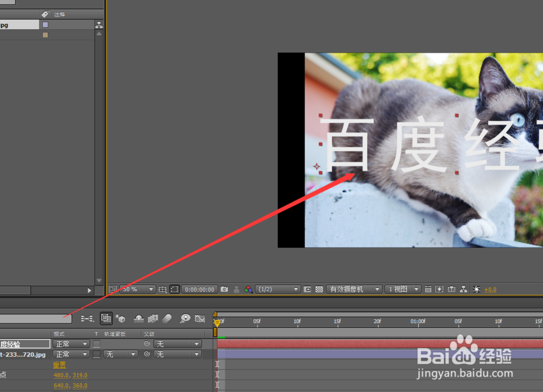Viewport: 543px width, 392px height.
Task: Open show channel RGB color icon
Action: (x=248, y=289)
